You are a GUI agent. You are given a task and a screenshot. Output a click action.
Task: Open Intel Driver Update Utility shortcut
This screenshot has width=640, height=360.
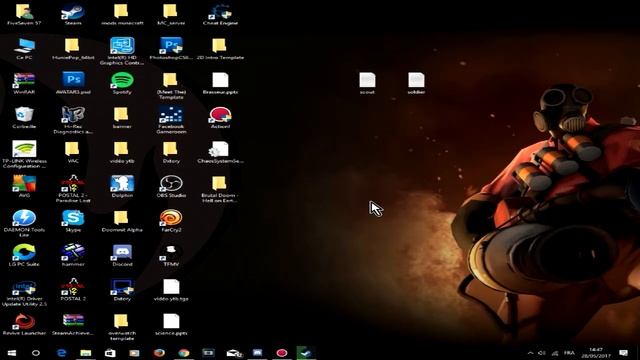tap(24, 292)
